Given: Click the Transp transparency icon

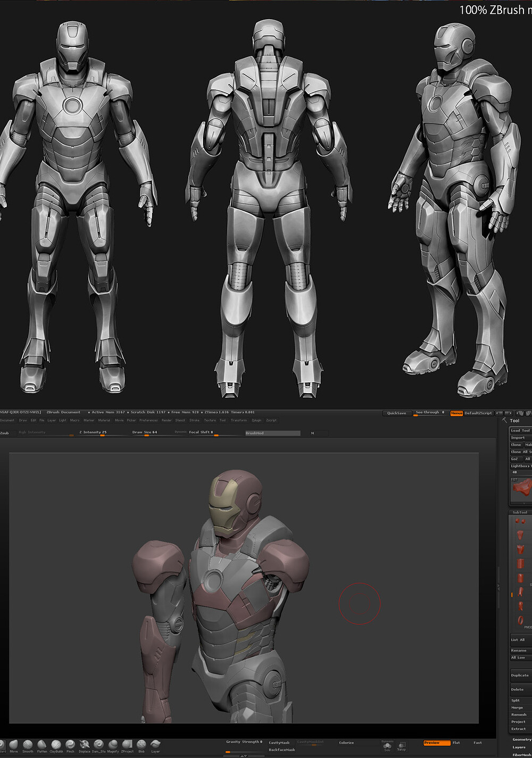Looking at the screenshot, I should 401,746.
